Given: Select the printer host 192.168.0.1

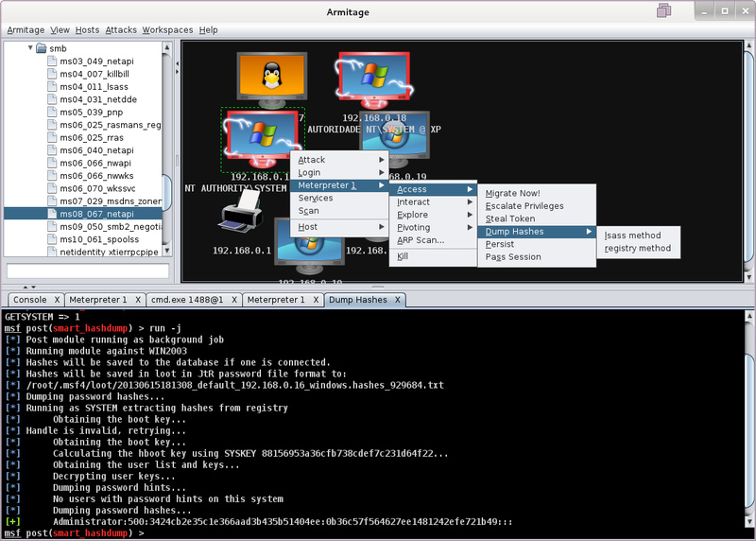Looking at the screenshot, I should pyautogui.click(x=242, y=213).
